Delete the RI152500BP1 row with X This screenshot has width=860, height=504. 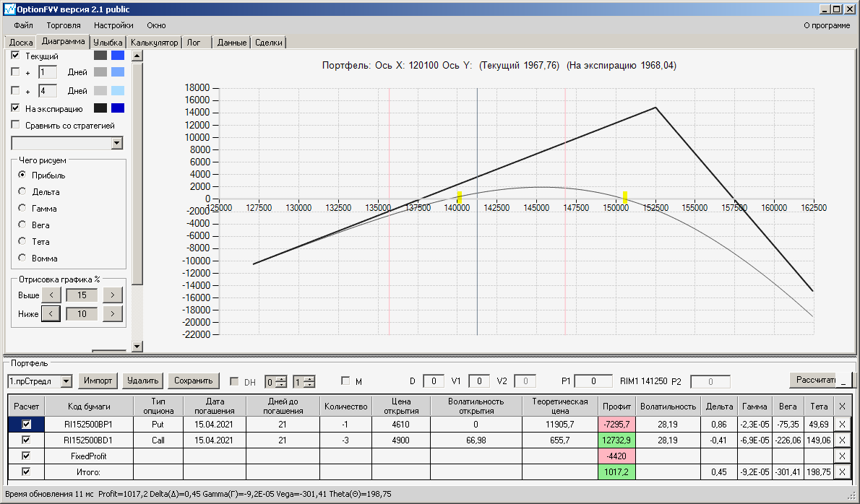pos(842,424)
